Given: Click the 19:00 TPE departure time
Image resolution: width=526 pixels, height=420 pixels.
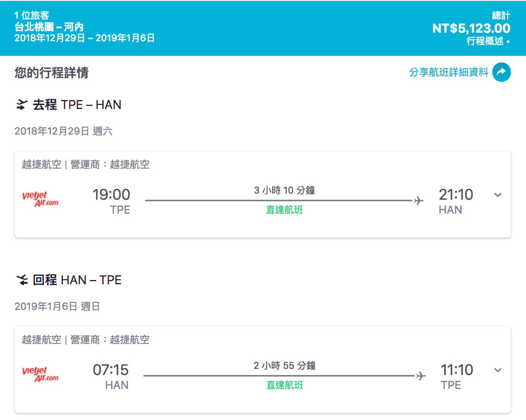Looking at the screenshot, I should coord(111,195).
